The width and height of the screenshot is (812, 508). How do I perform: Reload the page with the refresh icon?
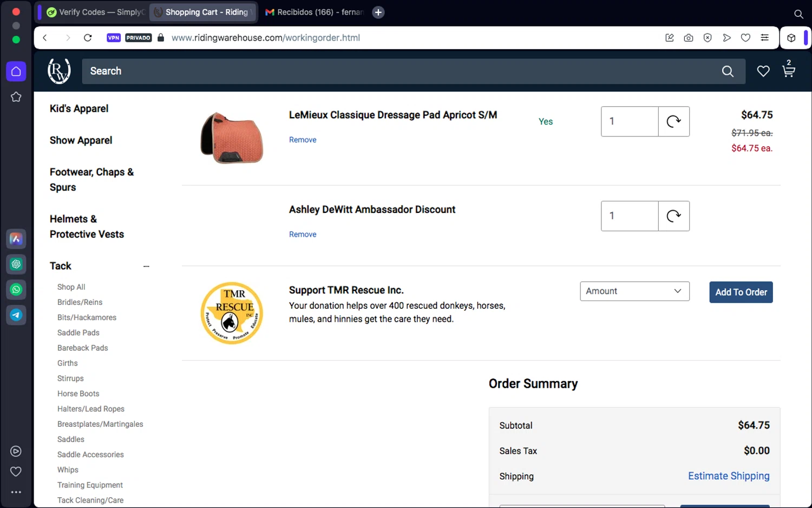coord(88,38)
